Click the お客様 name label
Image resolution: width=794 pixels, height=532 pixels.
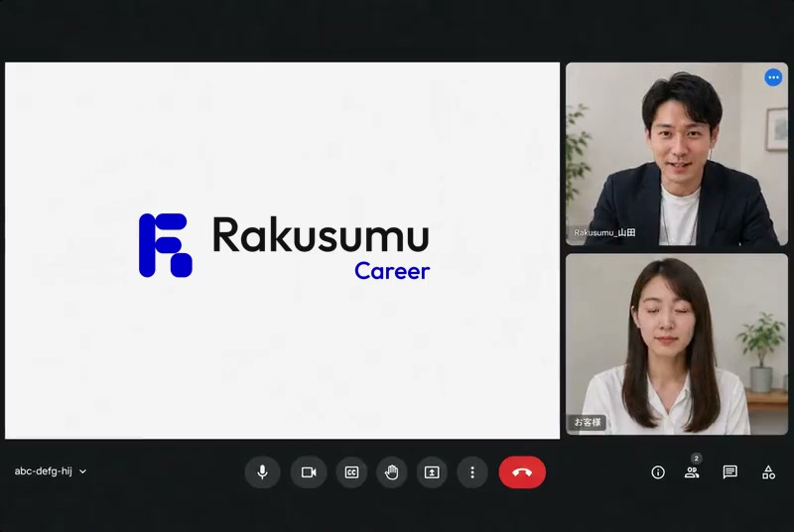(x=588, y=422)
